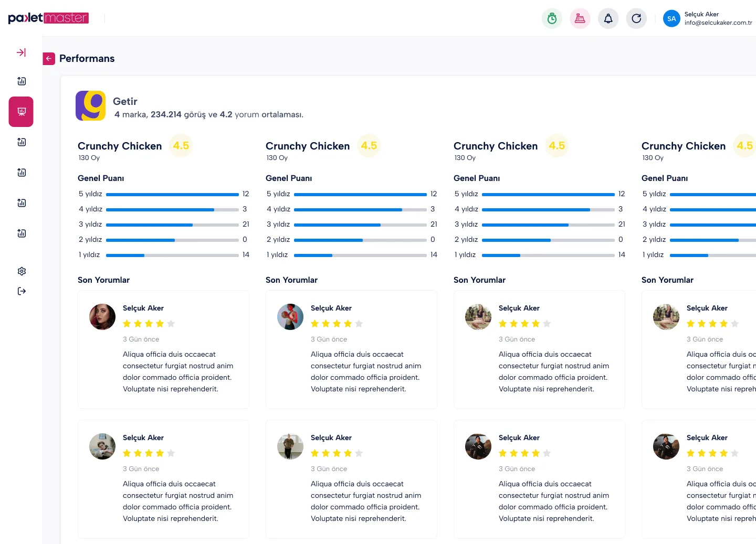
Task: Click the 2 yıldız rating bar in the second column
Action: (x=360, y=240)
